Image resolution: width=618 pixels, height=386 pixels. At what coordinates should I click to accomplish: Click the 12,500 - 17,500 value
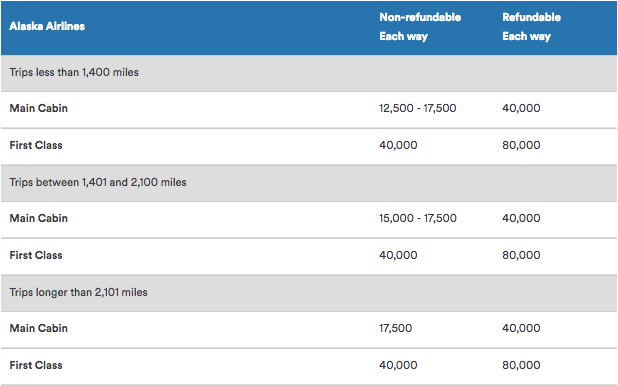click(x=418, y=108)
